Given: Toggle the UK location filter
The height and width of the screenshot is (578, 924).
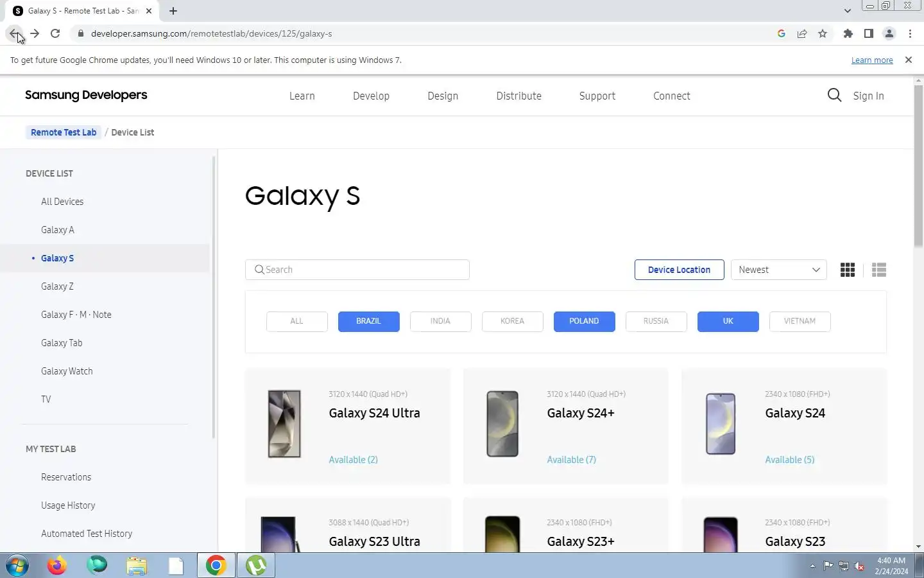Looking at the screenshot, I should [728, 321].
